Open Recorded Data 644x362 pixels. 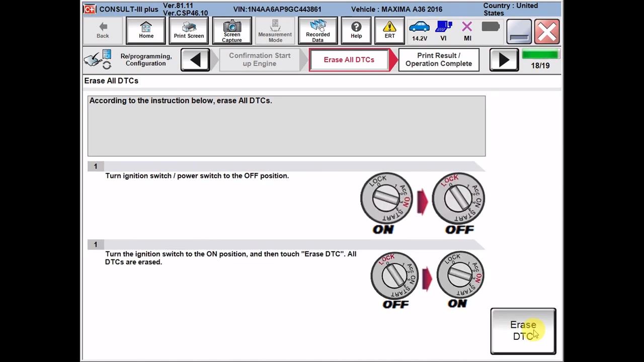click(318, 31)
